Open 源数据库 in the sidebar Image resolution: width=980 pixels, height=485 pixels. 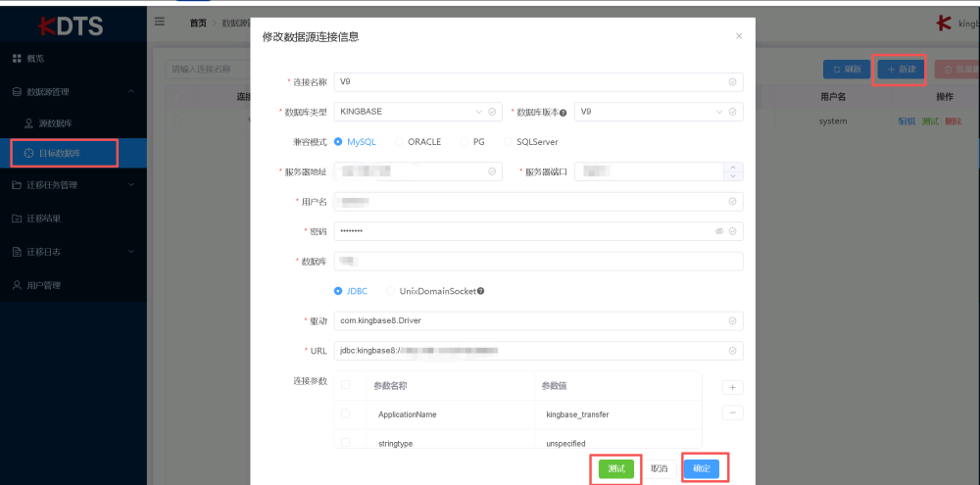click(x=73, y=123)
